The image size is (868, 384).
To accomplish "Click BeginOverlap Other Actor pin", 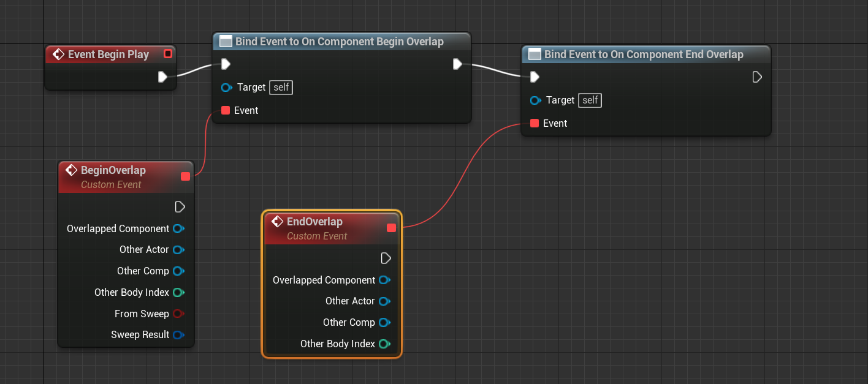I will point(178,250).
